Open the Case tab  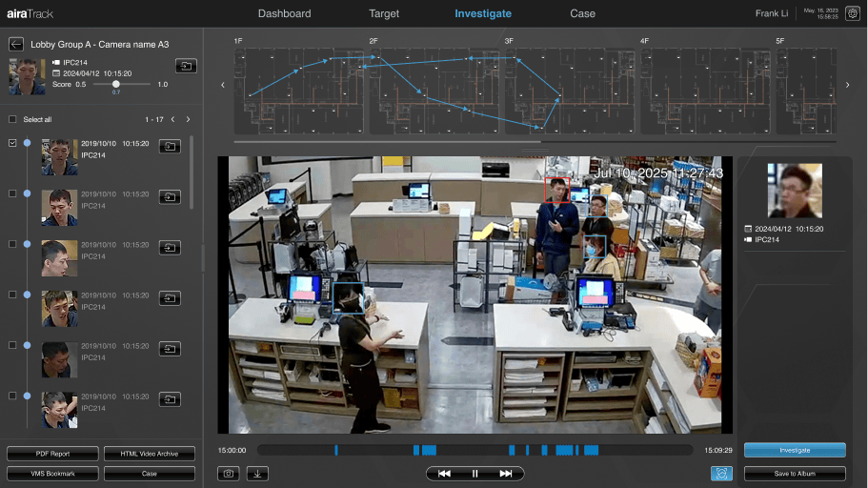pos(582,13)
